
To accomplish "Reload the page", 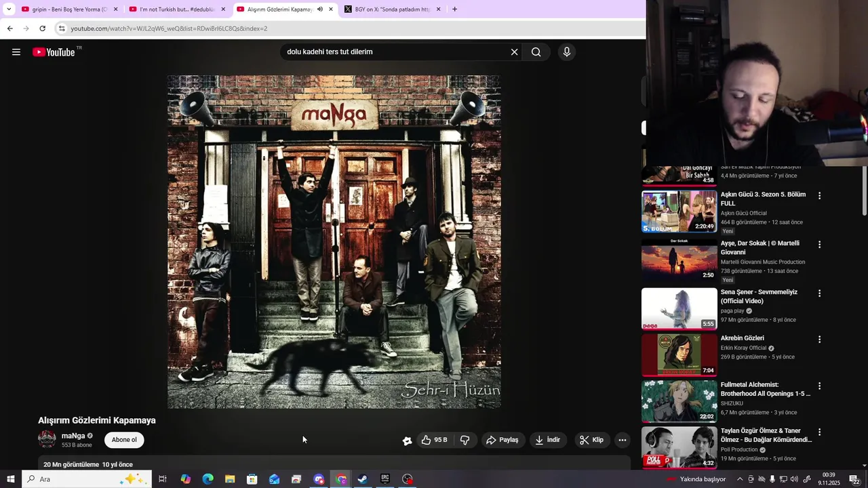I will click(x=42, y=28).
